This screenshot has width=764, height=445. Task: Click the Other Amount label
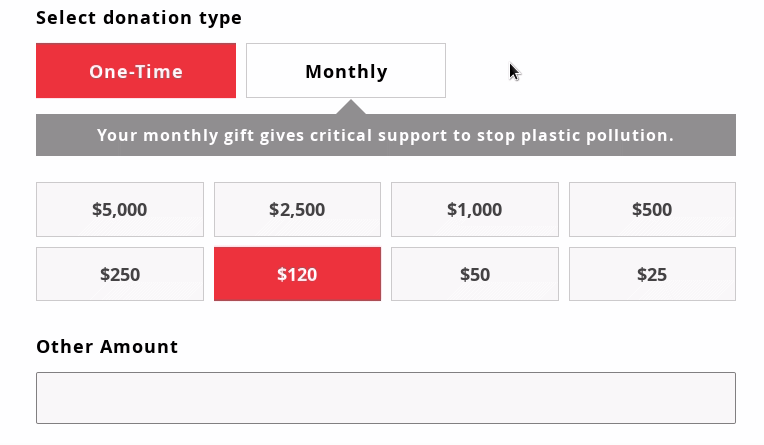pos(107,347)
